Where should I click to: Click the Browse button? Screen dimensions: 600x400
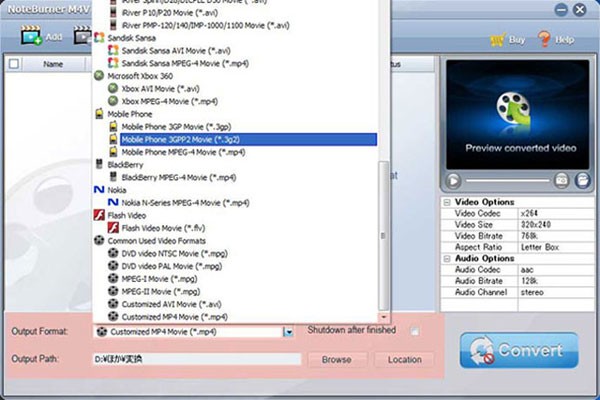click(x=337, y=359)
